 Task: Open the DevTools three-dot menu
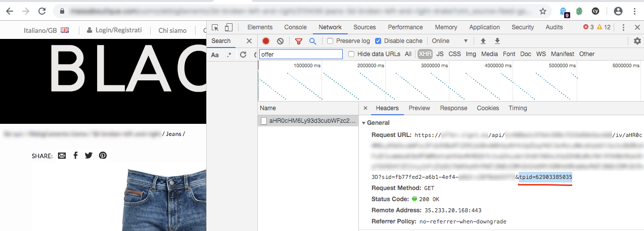pyautogui.click(x=623, y=27)
